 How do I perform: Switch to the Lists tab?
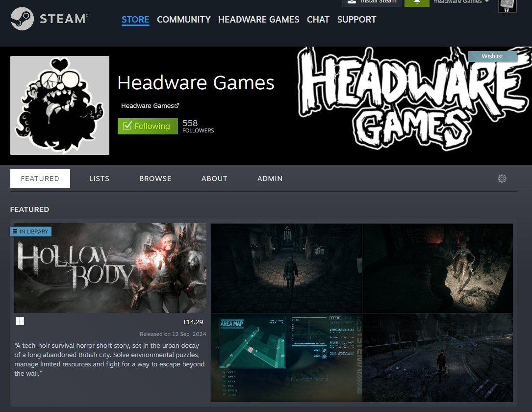click(x=99, y=179)
